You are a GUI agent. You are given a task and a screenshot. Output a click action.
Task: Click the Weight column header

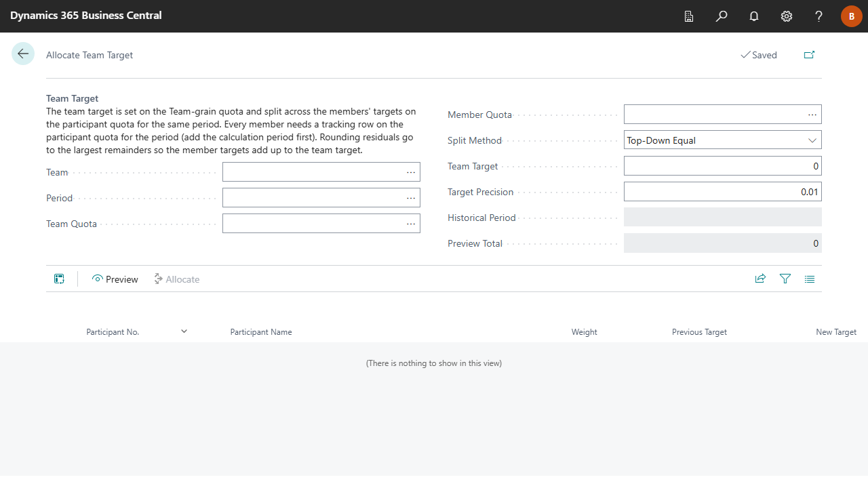[x=585, y=332]
